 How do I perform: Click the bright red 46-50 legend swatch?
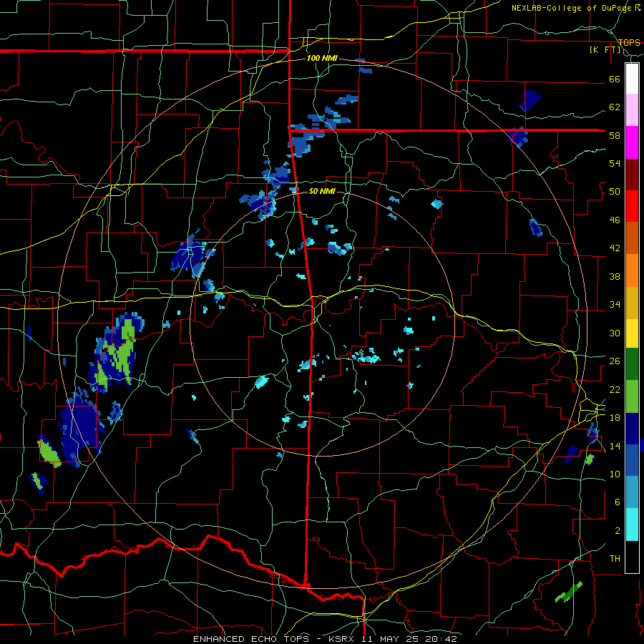[x=632, y=206]
